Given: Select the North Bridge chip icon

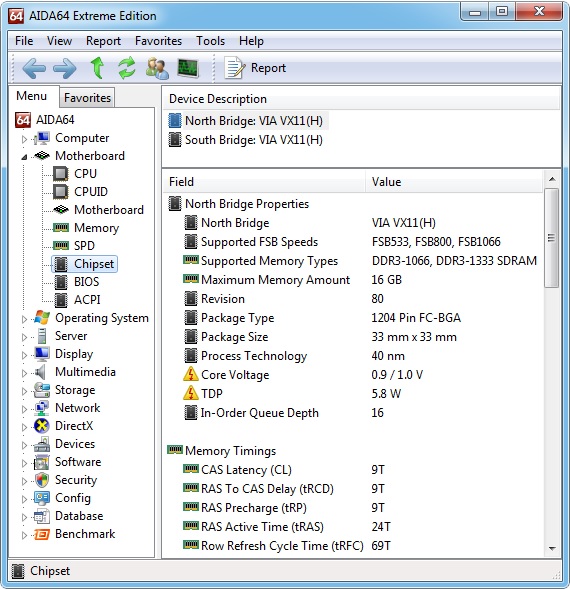Looking at the screenshot, I should tap(175, 121).
